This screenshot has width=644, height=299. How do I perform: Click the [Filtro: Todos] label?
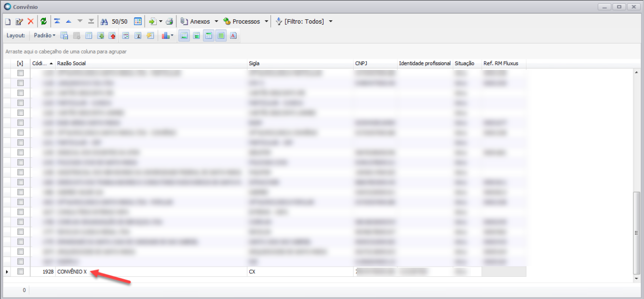pos(304,22)
